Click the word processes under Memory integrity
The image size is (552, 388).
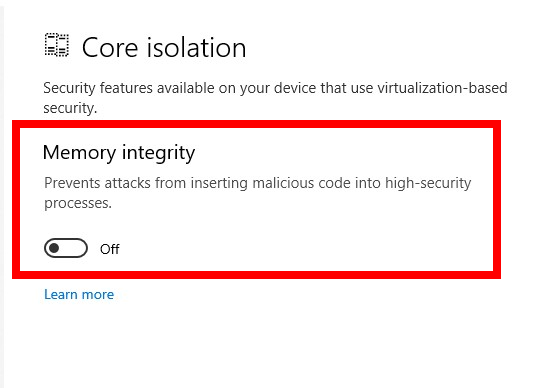pyautogui.click(x=77, y=204)
